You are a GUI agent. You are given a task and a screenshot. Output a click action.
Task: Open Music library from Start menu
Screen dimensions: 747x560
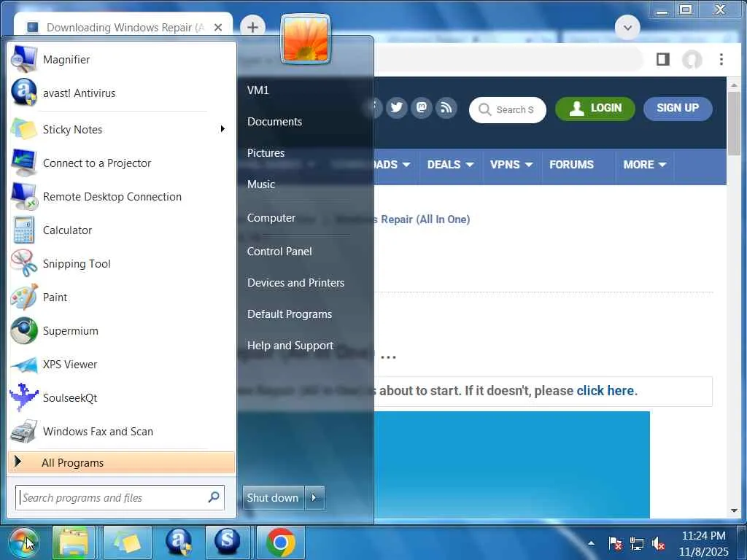pyautogui.click(x=261, y=184)
